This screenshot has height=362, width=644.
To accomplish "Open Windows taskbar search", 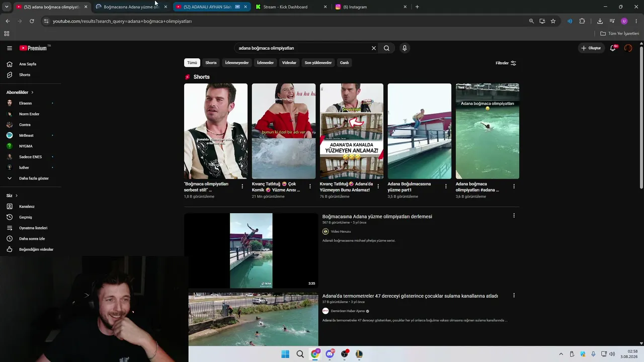I will [x=300, y=354].
